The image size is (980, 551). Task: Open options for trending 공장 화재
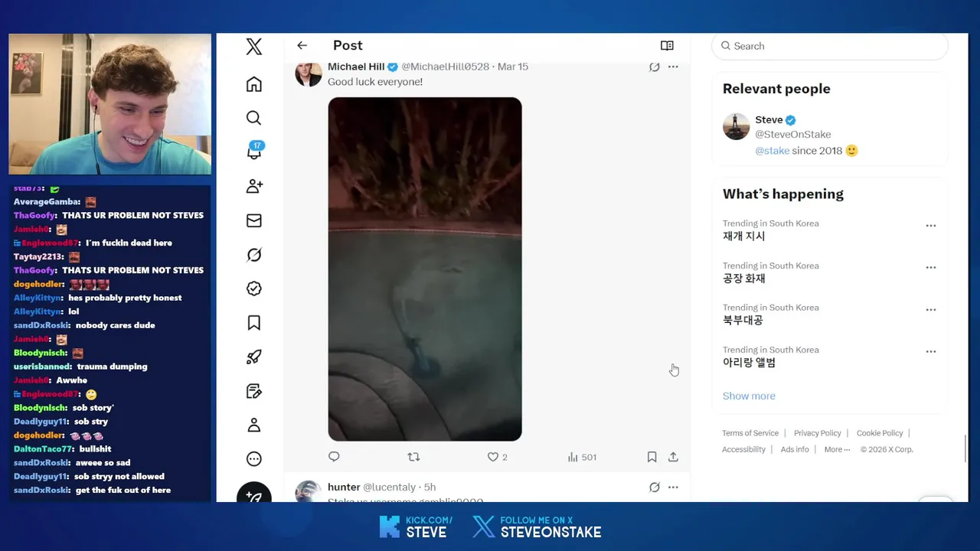931,268
